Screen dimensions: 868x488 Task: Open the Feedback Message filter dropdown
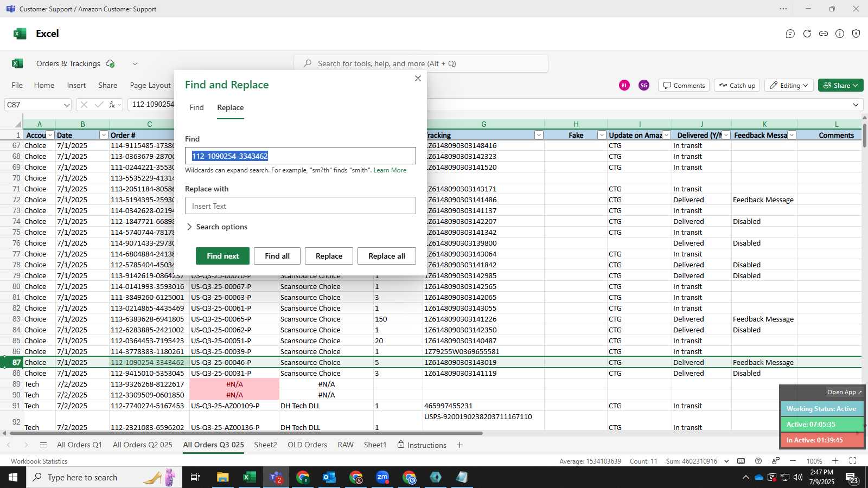792,135
